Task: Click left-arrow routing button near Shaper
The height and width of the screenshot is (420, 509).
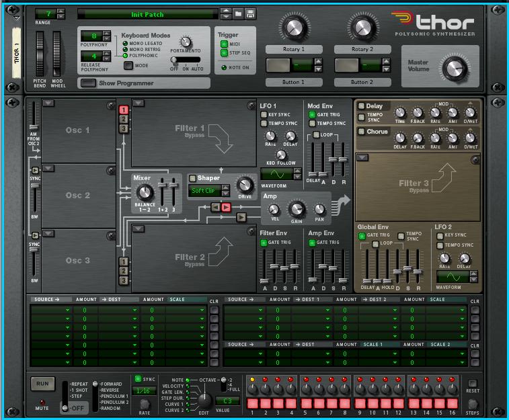Action: tap(216, 207)
